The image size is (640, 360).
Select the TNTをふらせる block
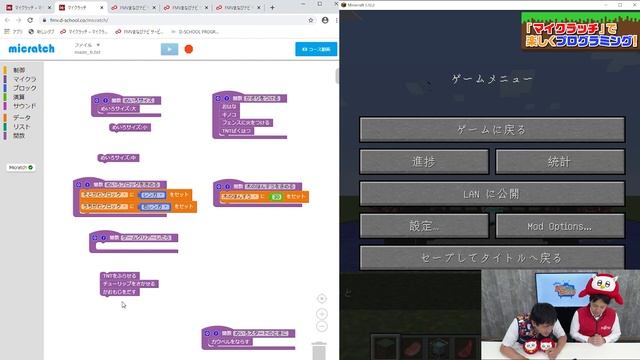pos(120,276)
